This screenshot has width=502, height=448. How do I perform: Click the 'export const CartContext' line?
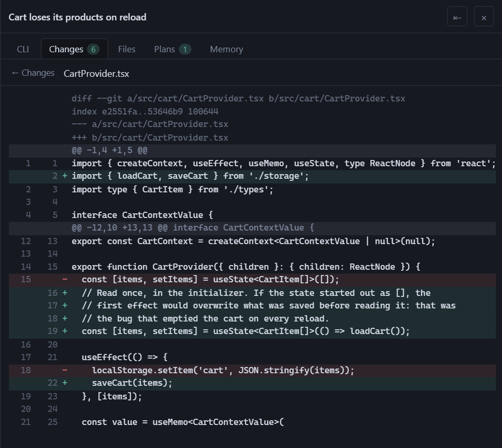pyautogui.click(x=252, y=241)
